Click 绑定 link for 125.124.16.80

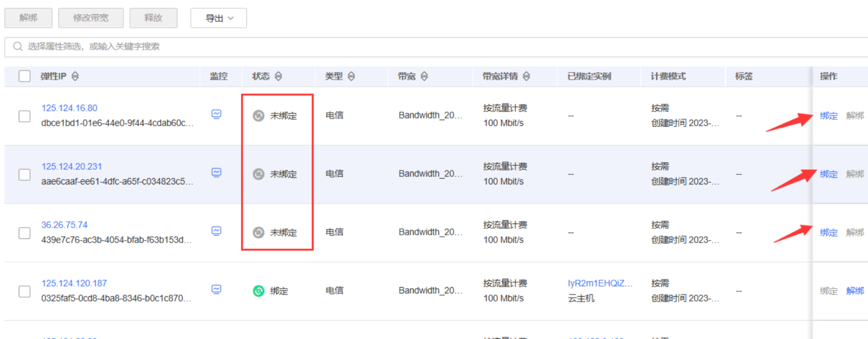828,115
